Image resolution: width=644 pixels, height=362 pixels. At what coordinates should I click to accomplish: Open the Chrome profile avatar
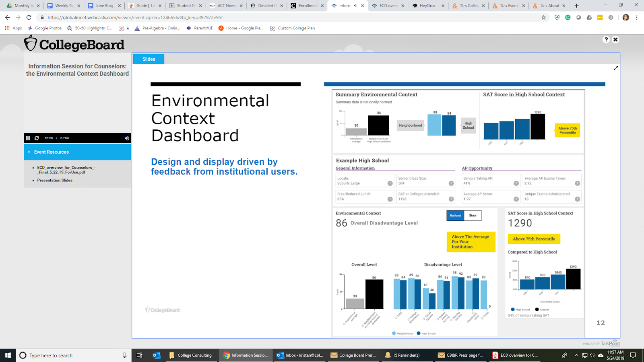pyautogui.click(x=626, y=17)
